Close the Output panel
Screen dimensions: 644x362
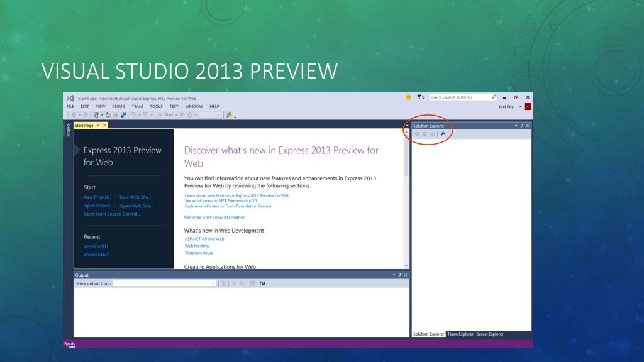tap(406, 275)
